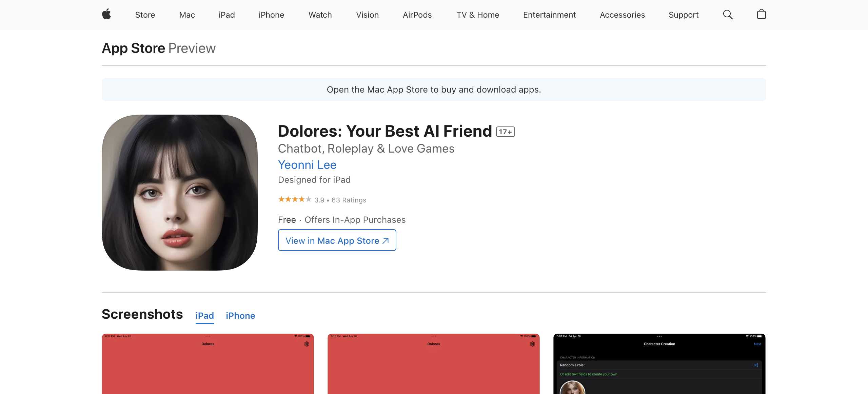Switch to the iPhone screenshots tab
This screenshot has width=868, height=394.
click(x=240, y=316)
